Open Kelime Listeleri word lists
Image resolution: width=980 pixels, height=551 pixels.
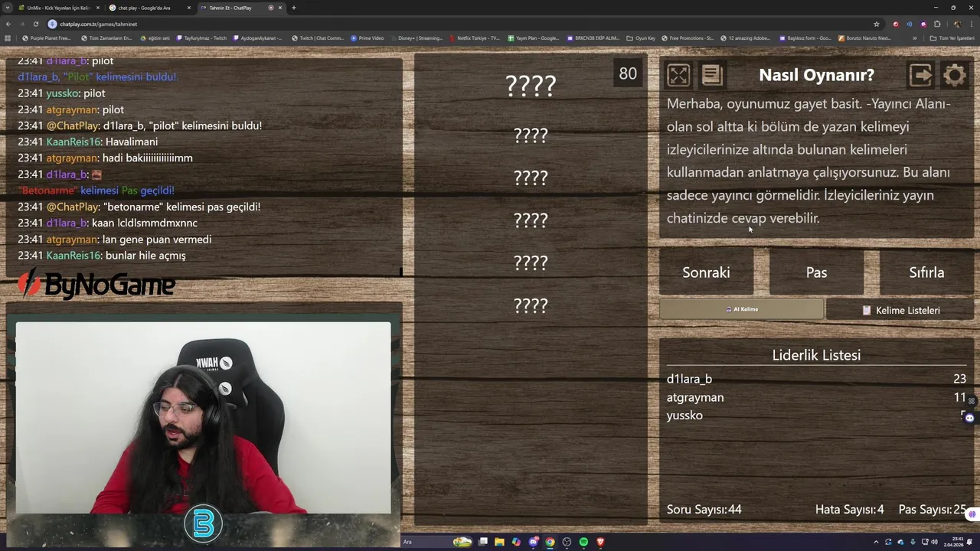(x=900, y=310)
